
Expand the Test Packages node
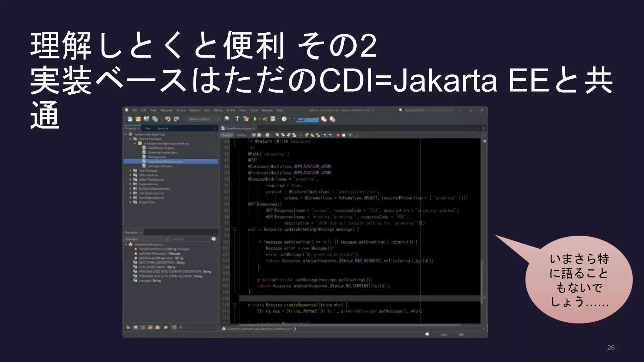(130, 171)
